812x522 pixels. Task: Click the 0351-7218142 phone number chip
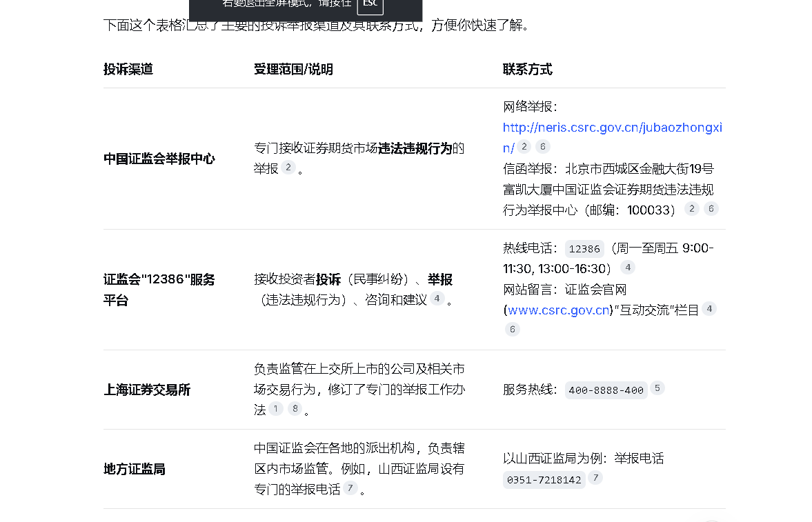pos(544,480)
